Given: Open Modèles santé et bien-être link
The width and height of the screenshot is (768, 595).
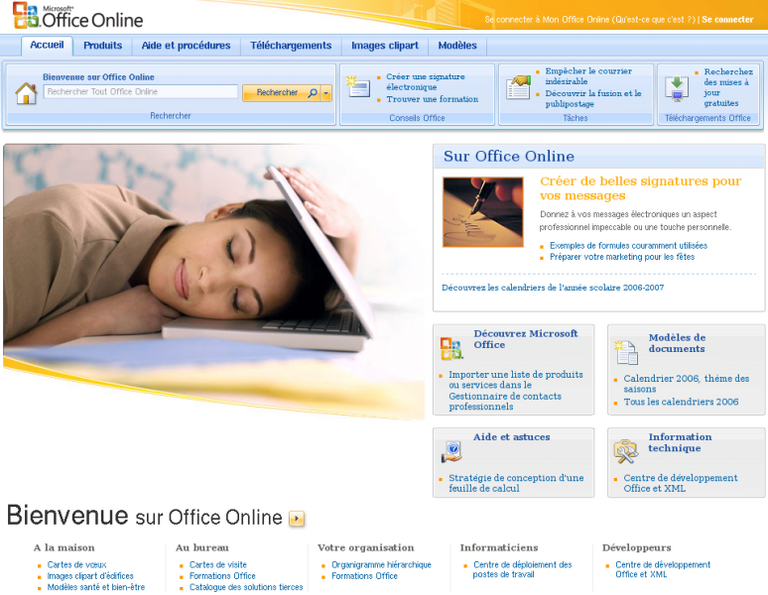Looking at the screenshot, I should (96, 587).
